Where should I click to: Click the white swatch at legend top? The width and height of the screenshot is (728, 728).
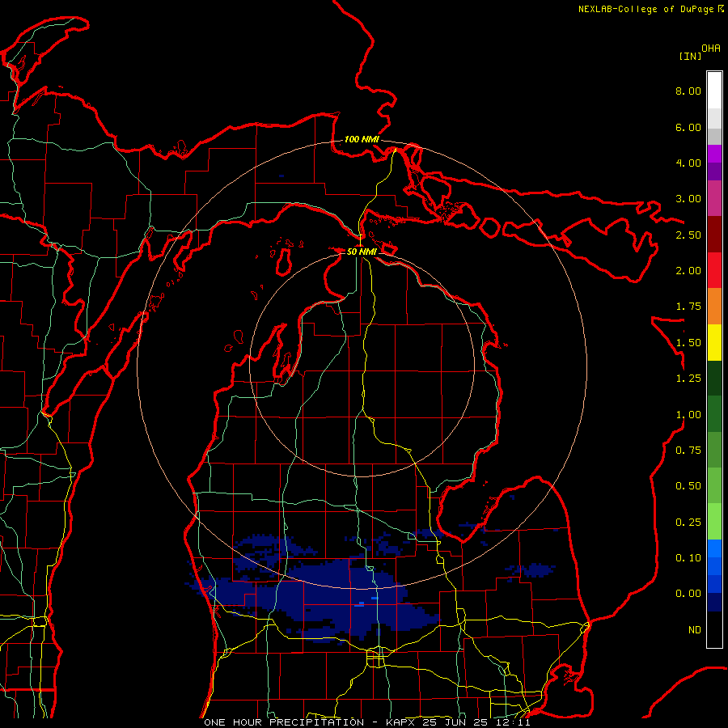click(714, 90)
